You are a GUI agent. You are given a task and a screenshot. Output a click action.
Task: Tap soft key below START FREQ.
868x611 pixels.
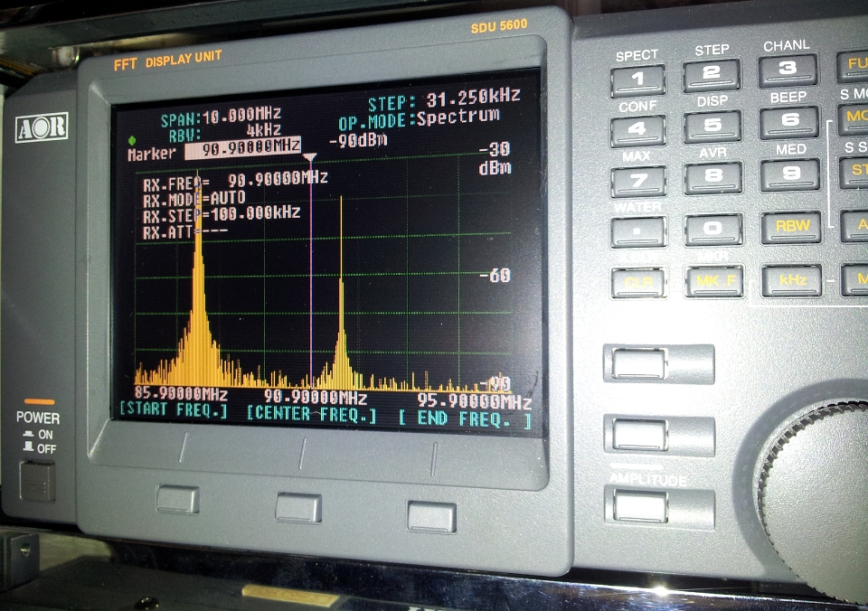tap(178, 499)
